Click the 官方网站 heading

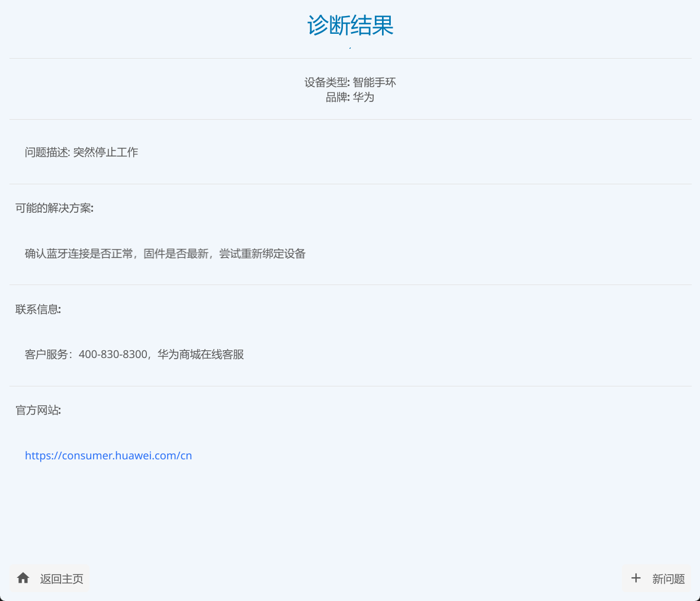click(38, 410)
